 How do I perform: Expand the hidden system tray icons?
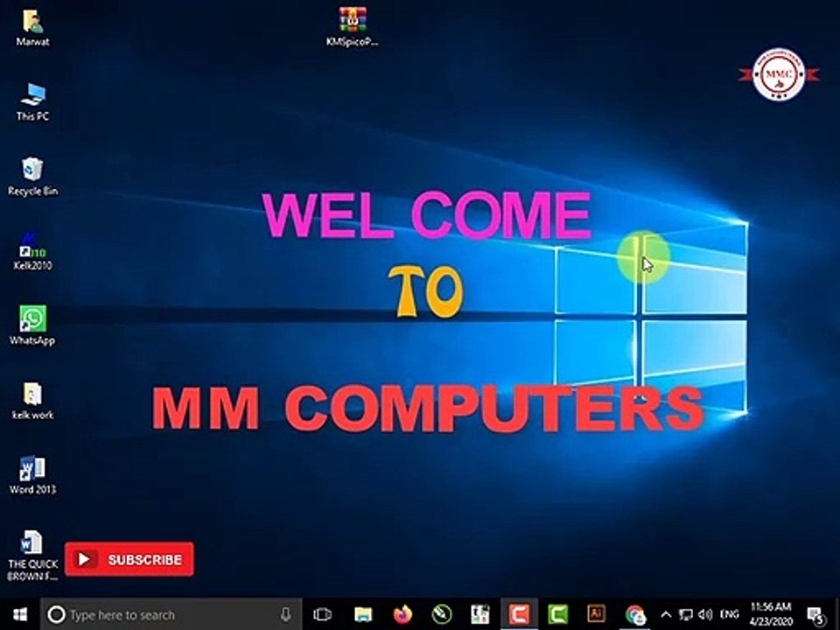click(666, 614)
